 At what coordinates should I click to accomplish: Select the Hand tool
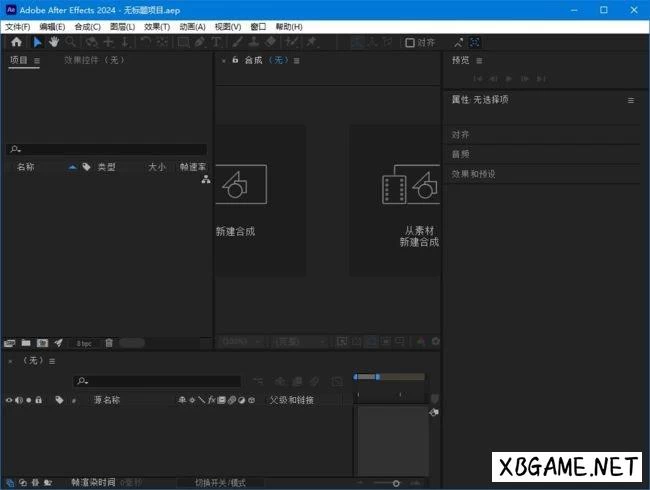pos(54,43)
